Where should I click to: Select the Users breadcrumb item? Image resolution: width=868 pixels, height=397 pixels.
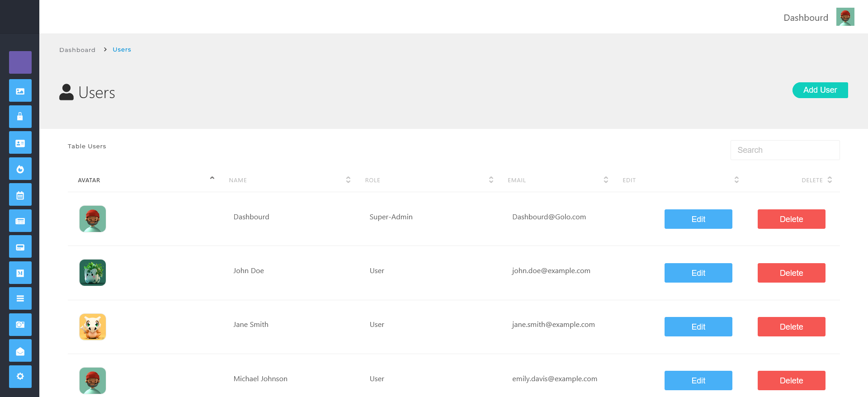[x=122, y=50]
